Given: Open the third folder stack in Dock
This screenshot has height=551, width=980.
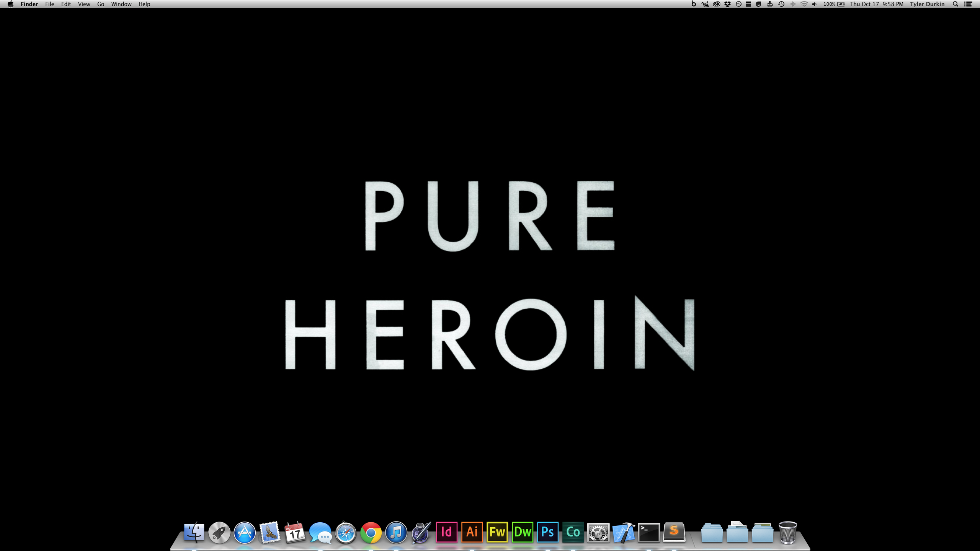Looking at the screenshot, I should (x=763, y=532).
